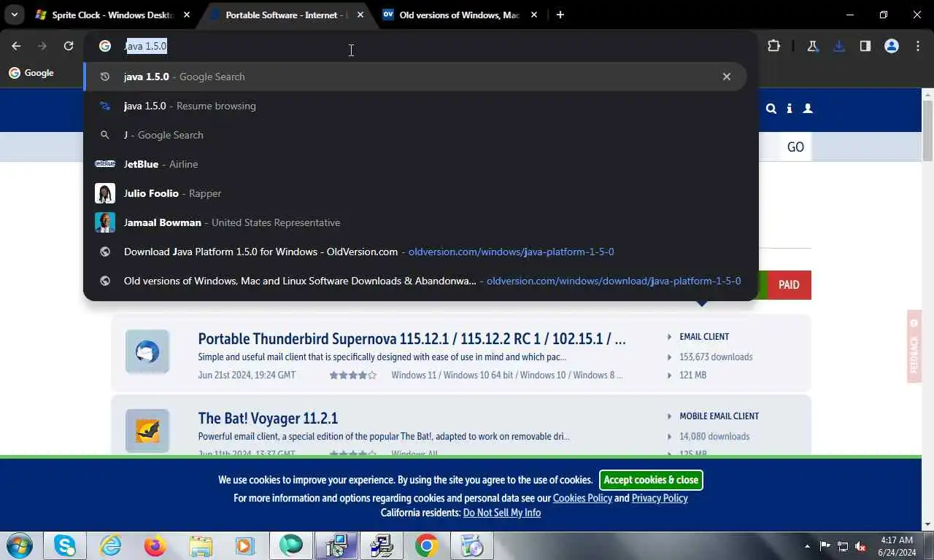Open Download Java Platform 1.5.0 OldVersion suggestion
934x560 pixels.
(415, 252)
